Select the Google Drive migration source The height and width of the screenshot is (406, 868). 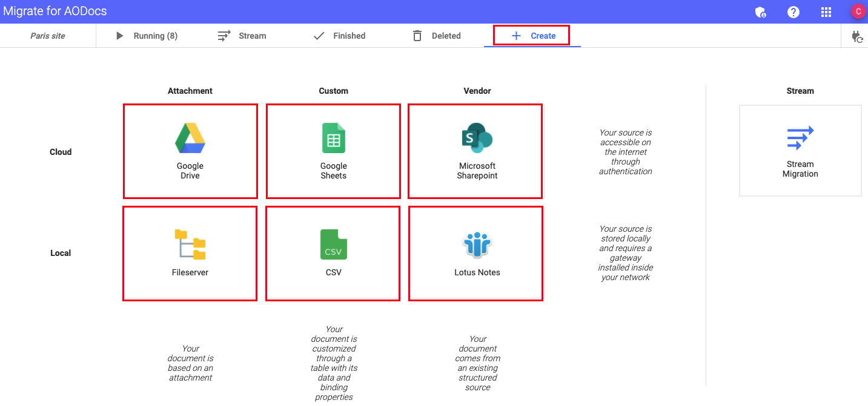[190, 151]
